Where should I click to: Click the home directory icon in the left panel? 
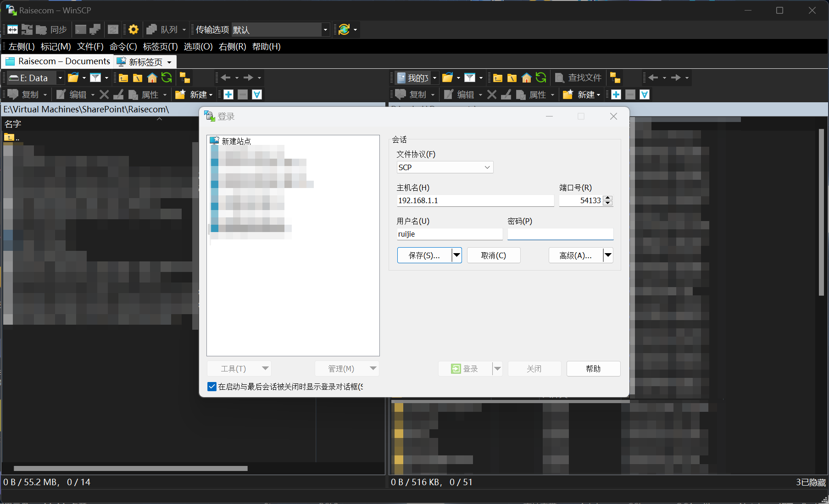(152, 78)
